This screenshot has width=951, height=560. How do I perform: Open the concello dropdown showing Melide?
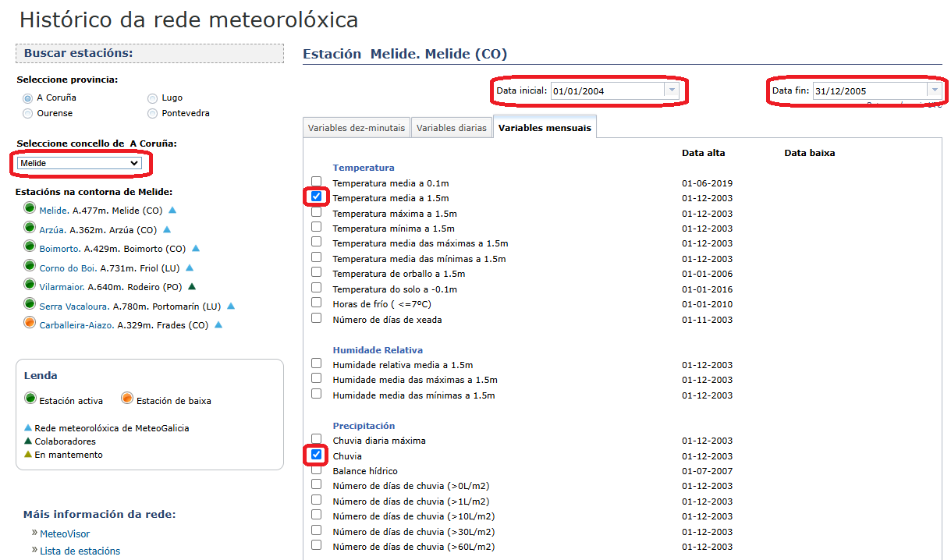coord(80,163)
